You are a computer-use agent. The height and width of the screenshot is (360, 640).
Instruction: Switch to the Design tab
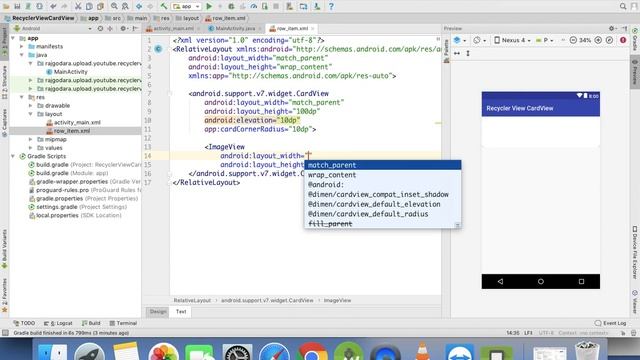pyautogui.click(x=158, y=312)
